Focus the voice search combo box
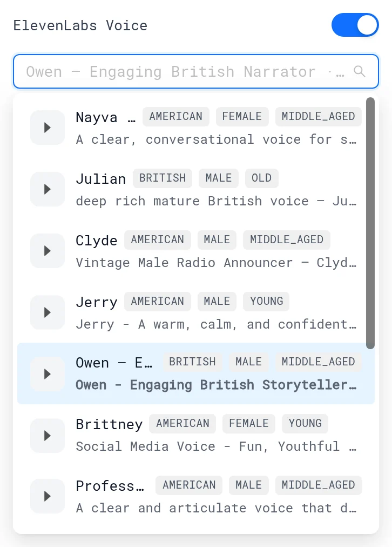 click(x=196, y=71)
